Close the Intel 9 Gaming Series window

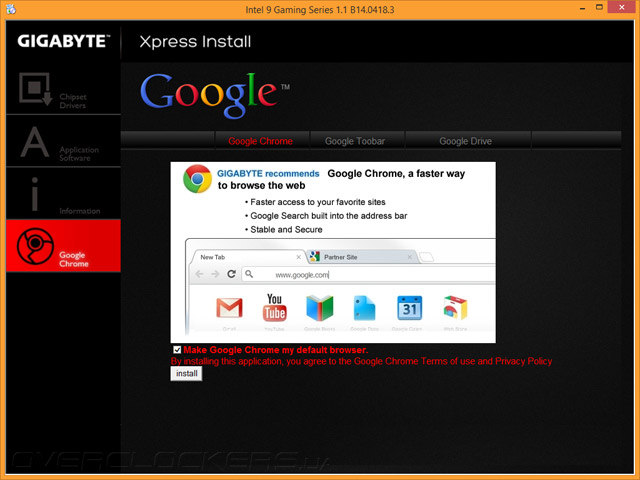click(x=621, y=7)
